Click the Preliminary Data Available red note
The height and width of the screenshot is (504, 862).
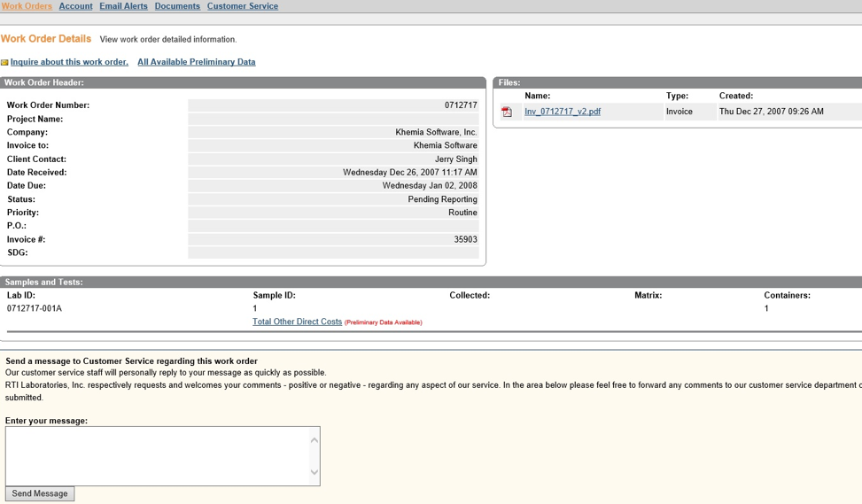[x=384, y=322]
